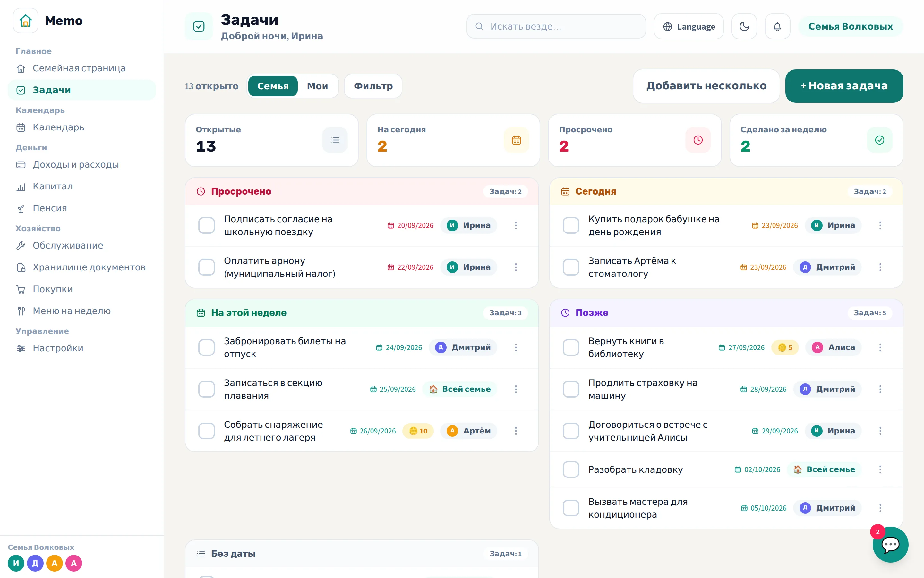Image resolution: width=924 pixels, height=578 pixels.
Task: Check off Оплатить арнону task
Action: click(207, 267)
